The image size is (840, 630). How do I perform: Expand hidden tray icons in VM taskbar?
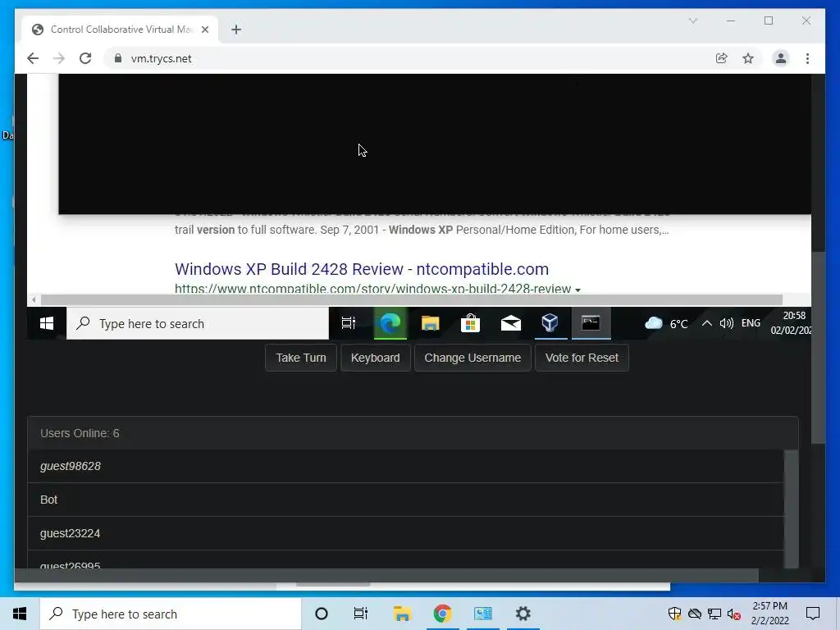[x=706, y=323]
